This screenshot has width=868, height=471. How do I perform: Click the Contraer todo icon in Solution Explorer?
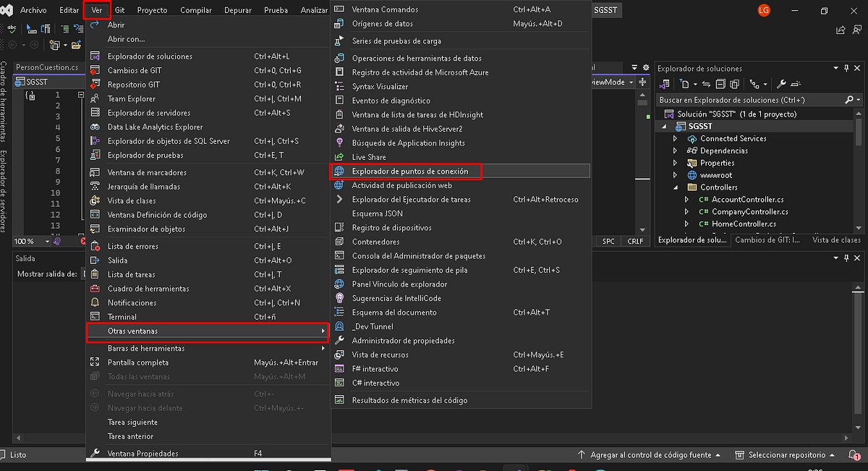pyautogui.click(x=720, y=83)
